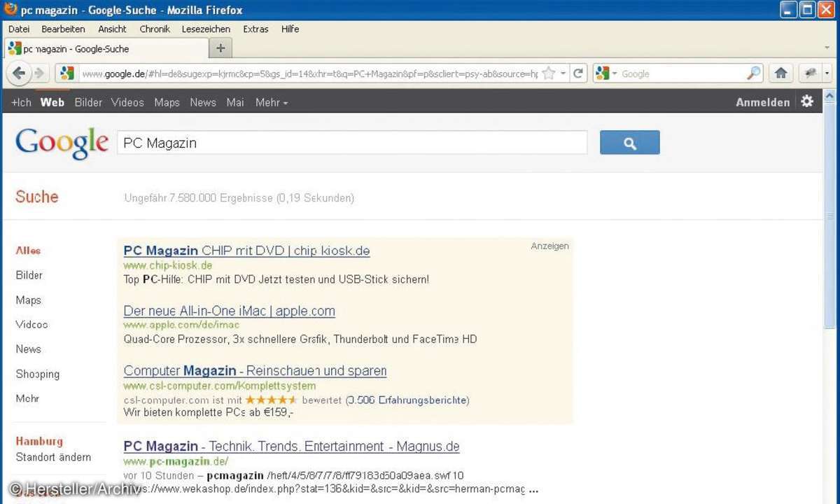
Task: Open the address bar history dropdown arrow
Action: click(x=563, y=73)
